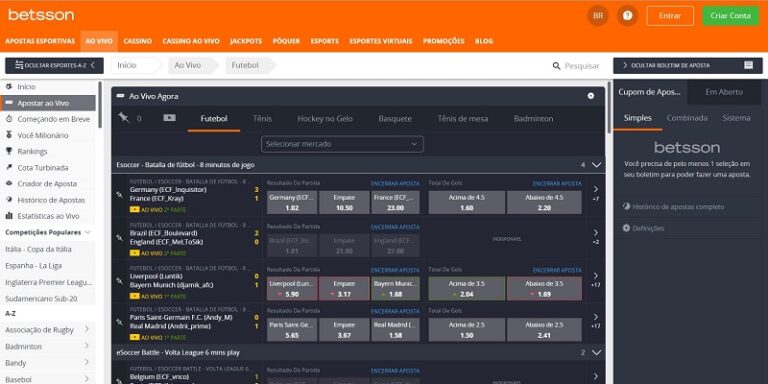Click the BR country selector icon
This screenshot has width=768, height=384.
(x=598, y=16)
